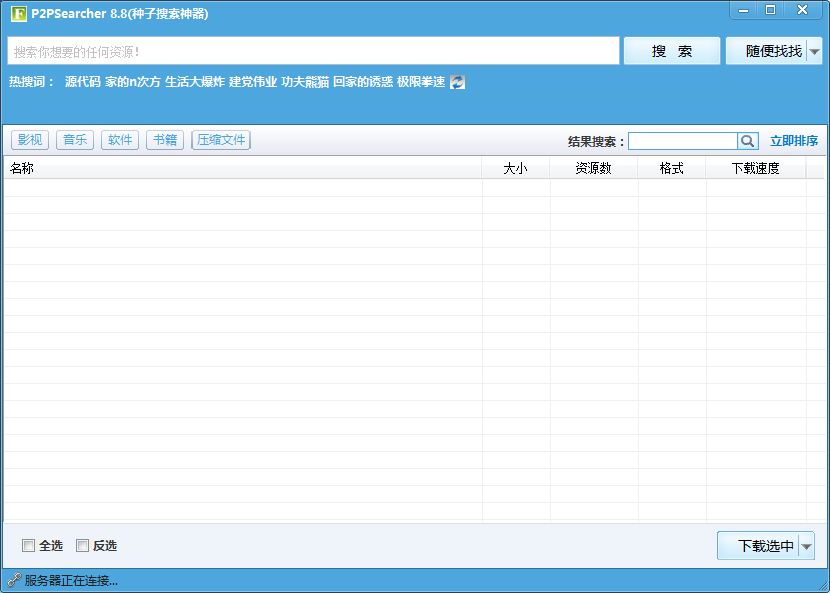Viewport: 830px width, 593px height.
Task: Open the 软件 category tab
Action: pos(119,140)
